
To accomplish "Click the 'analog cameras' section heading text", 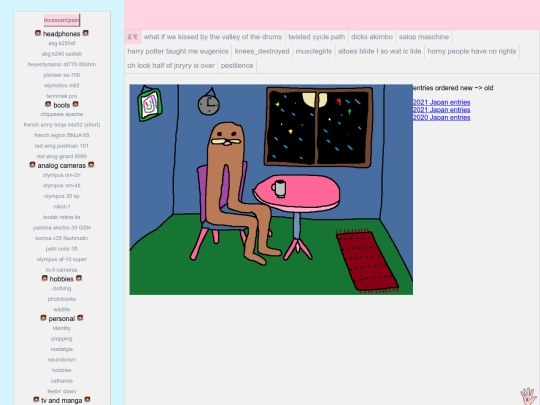I will pyautogui.click(x=62, y=166).
